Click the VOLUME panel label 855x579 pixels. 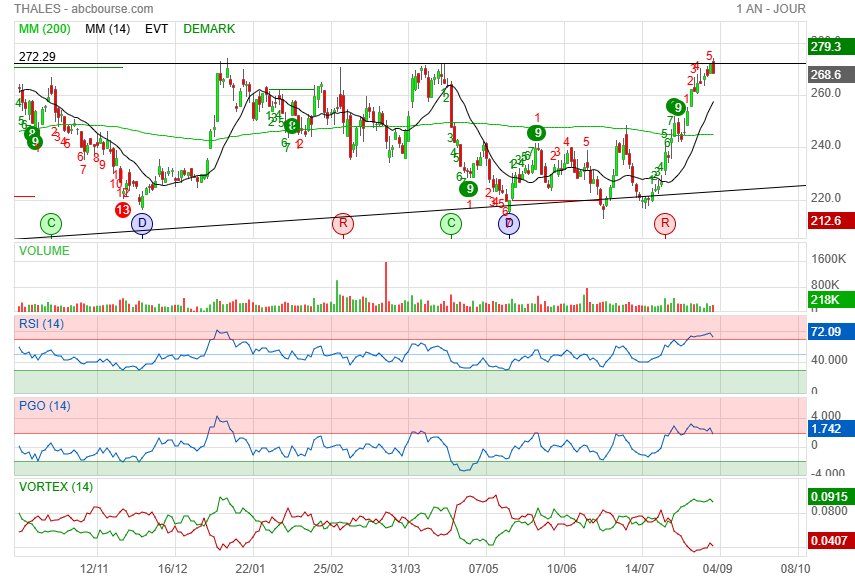[x=44, y=251]
